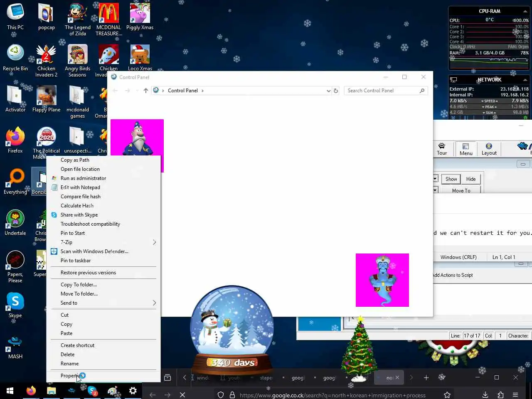This screenshot has width=532, height=399.
Task: Select Angry Birds Seasons shortcut
Action: [78, 61]
